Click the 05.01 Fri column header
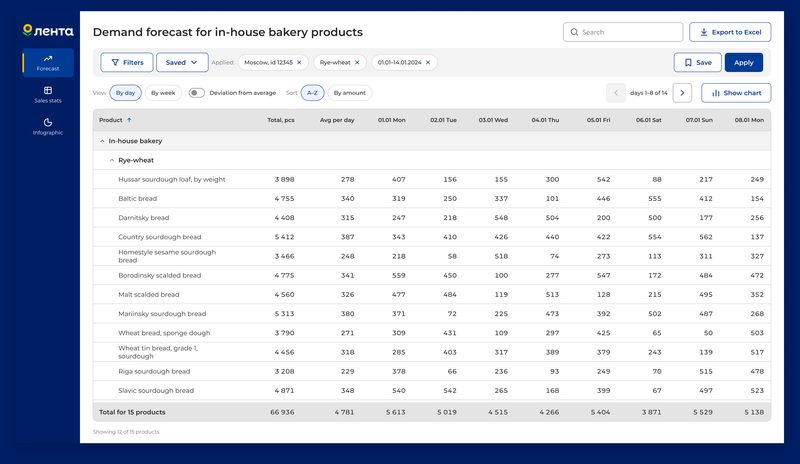800x464 pixels. click(598, 120)
